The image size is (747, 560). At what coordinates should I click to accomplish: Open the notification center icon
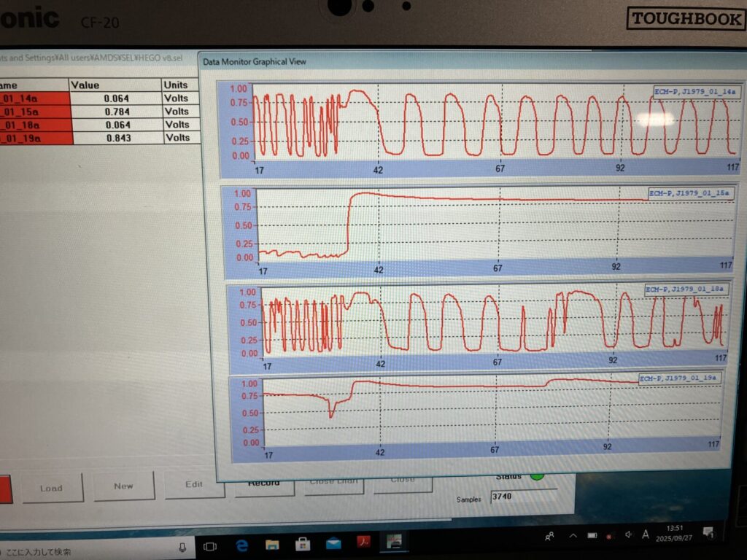coord(707,532)
